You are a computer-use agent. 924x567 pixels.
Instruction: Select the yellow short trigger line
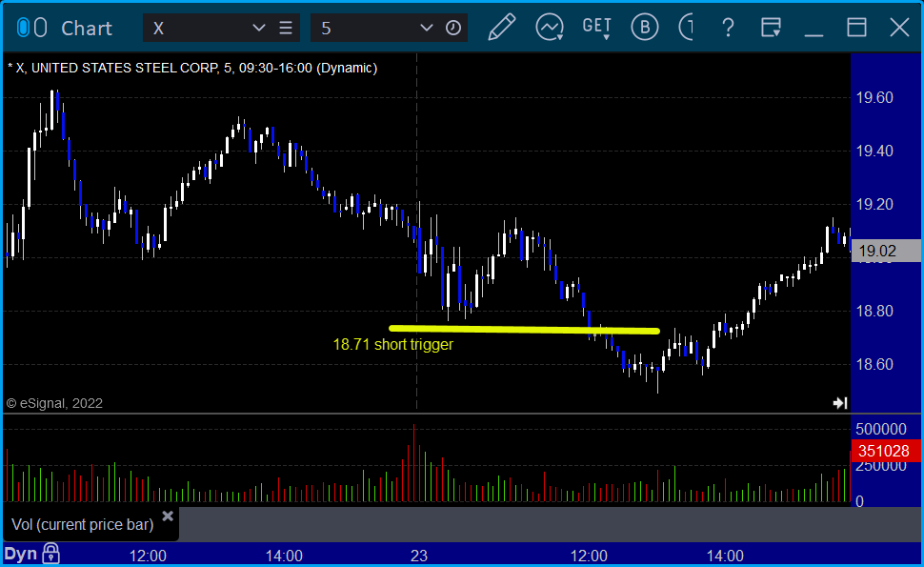[524, 330]
